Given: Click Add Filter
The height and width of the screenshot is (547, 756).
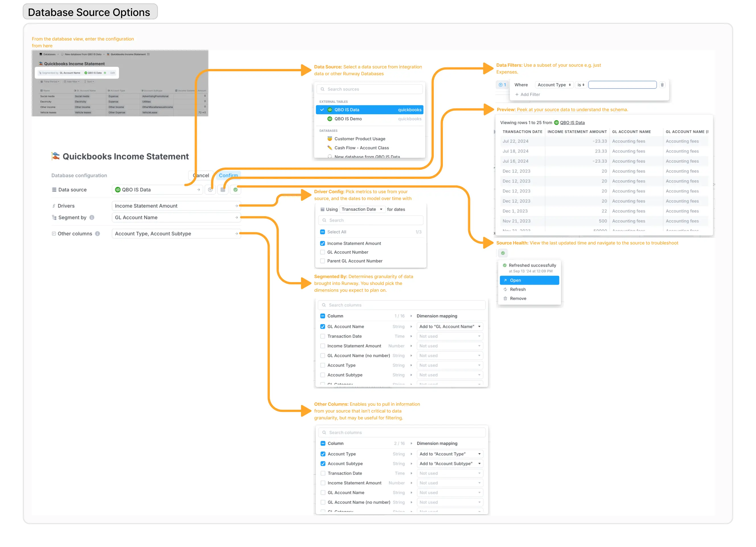Looking at the screenshot, I should coord(527,95).
